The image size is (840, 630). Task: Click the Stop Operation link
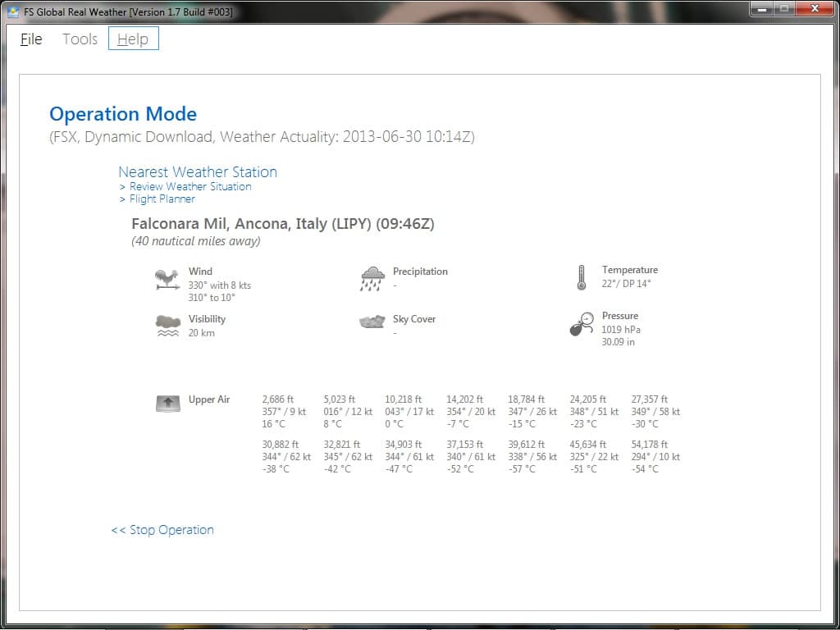162,530
